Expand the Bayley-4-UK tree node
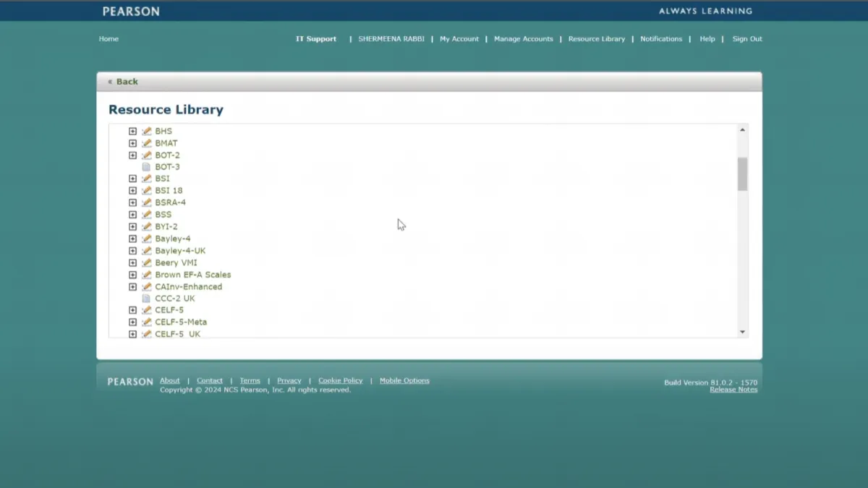The image size is (868, 488). point(132,251)
